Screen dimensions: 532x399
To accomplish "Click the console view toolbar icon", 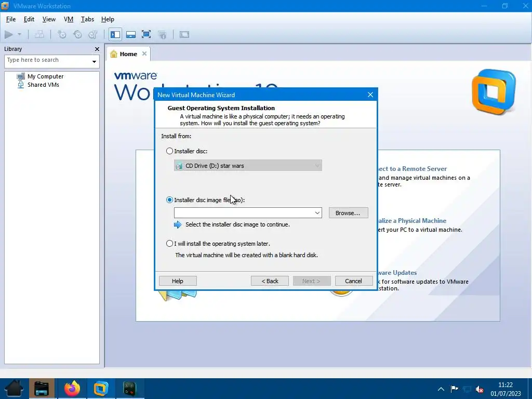I will (x=184, y=34).
